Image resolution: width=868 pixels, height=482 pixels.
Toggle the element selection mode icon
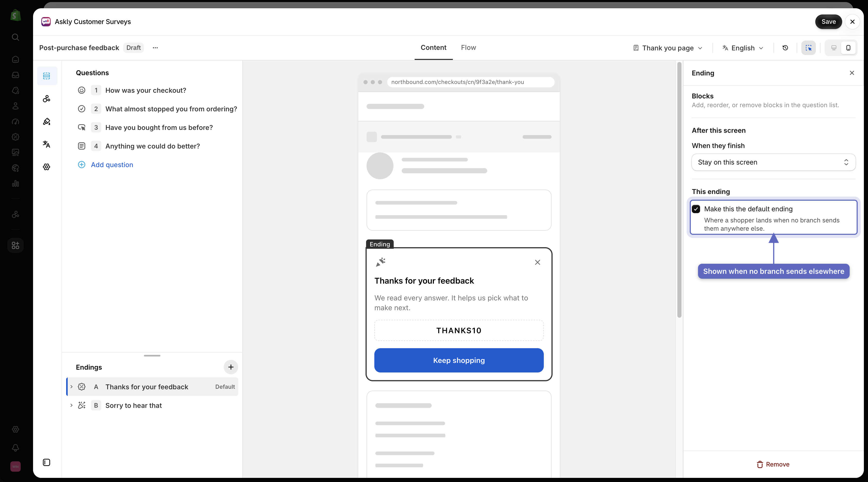click(808, 48)
